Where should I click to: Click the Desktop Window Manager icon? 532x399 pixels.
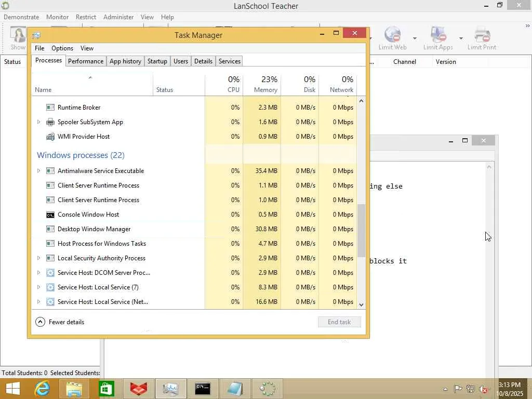tap(50, 229)
